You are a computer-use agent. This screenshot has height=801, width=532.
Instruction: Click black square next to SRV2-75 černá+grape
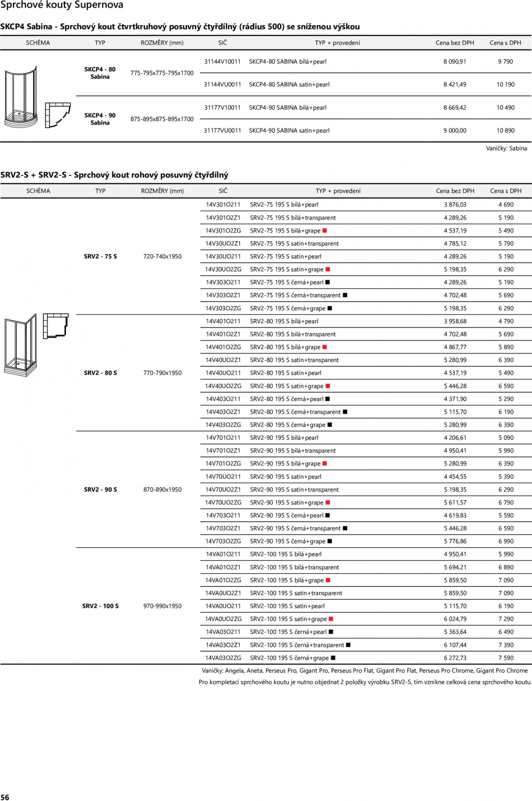330,308
